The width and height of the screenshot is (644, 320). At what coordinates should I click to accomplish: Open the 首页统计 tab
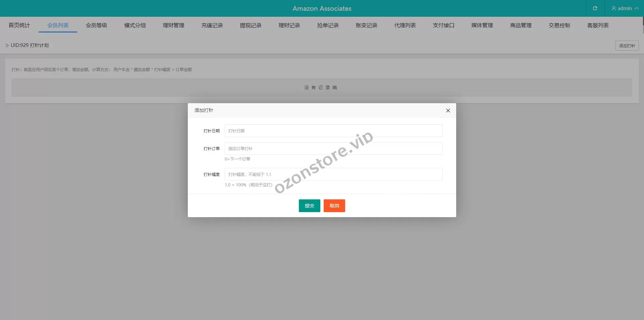(19, 25)
